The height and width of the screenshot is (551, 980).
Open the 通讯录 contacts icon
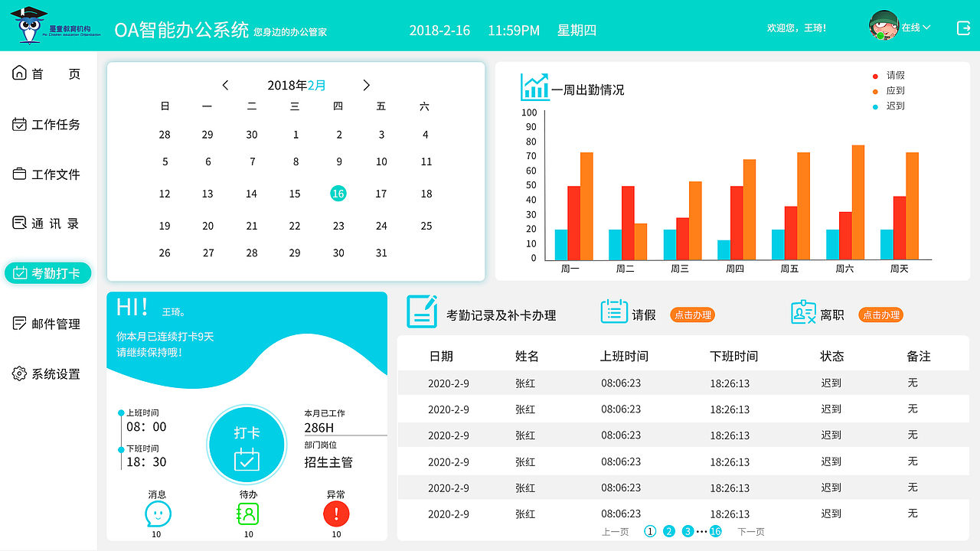pyautogui.click(x=18, y=223)
